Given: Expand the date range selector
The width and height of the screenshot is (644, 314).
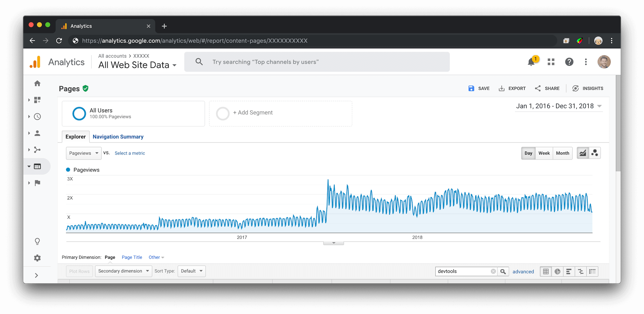Looking at the screenshot, I should [x=559, y=106].
